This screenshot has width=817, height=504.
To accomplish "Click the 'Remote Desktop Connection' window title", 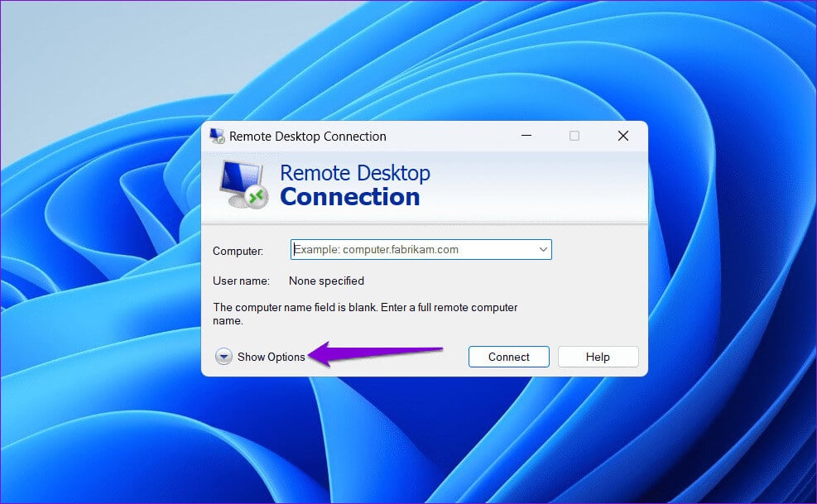I will click(307, 137).
